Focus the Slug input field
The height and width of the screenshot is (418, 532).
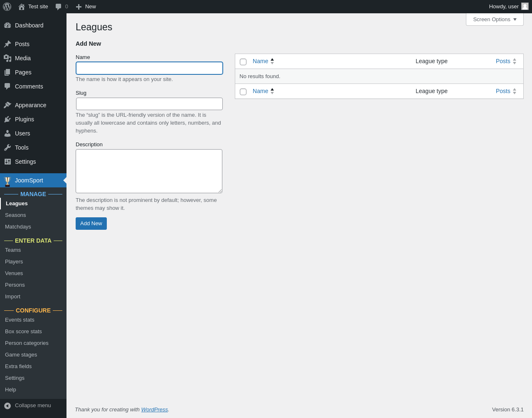click(x=149, y=104)
